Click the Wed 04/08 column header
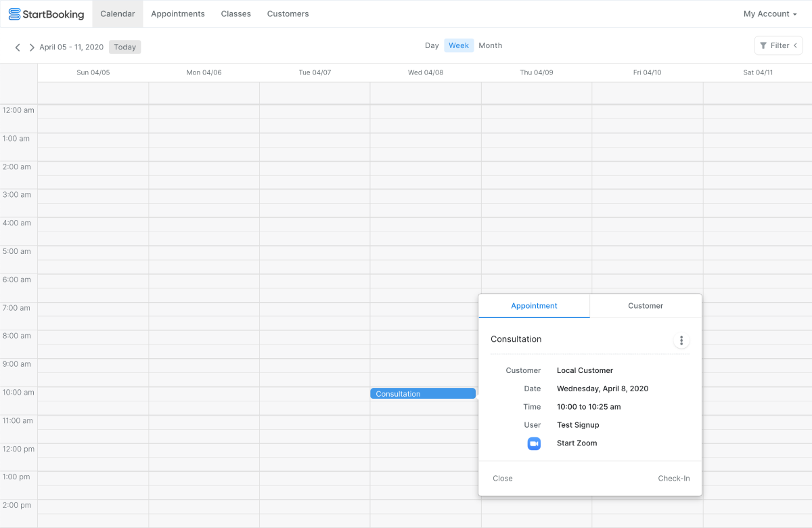 coord(426,72)
